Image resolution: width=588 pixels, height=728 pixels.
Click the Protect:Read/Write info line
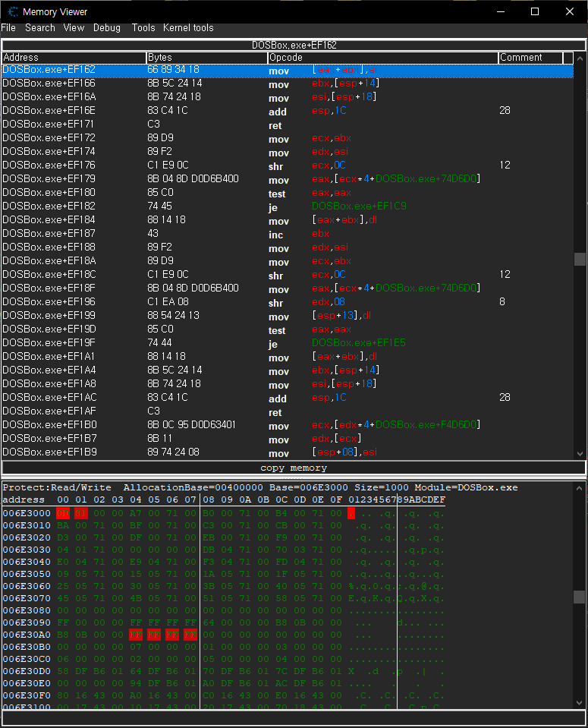(260, 487)
